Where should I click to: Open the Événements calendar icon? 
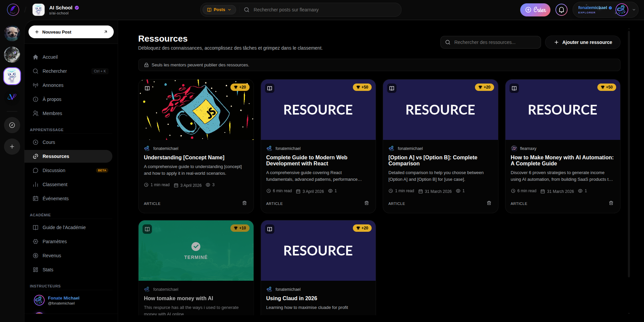[36, 199]
